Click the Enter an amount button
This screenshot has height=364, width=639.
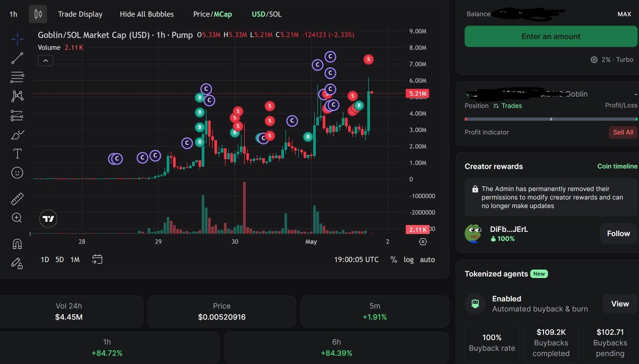[x=551, y=36]
